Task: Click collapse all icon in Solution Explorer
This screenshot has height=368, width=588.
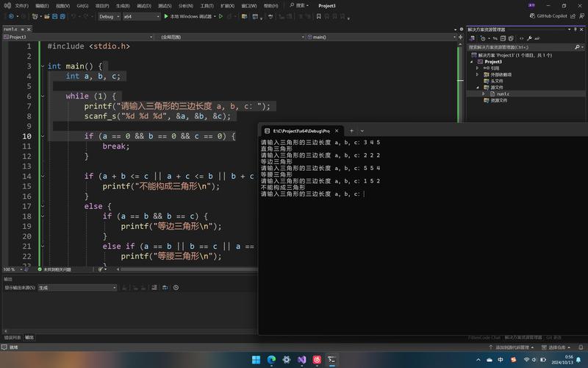Action: [x=503, y=38]
